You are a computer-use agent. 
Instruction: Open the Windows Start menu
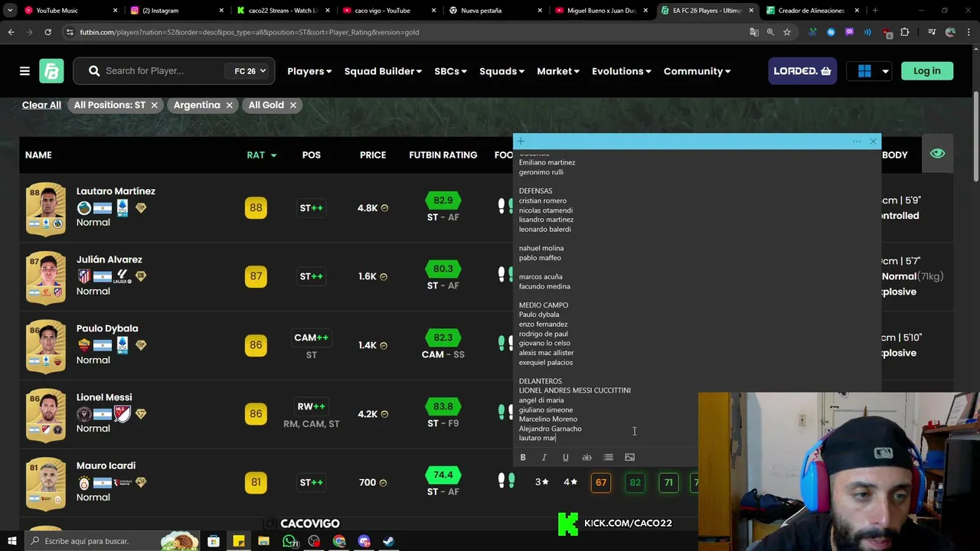tap(12, 541)
